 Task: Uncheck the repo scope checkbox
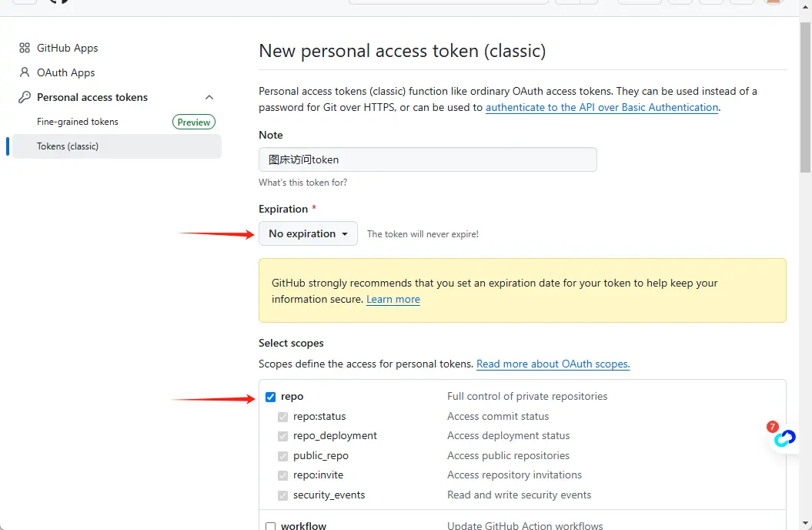point(270,397)
